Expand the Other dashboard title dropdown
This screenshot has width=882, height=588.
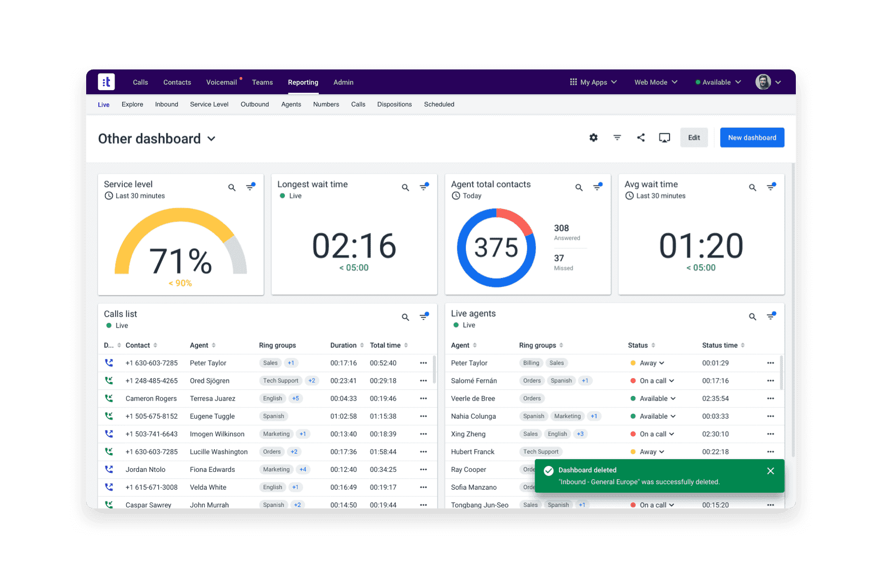tap(212, 138)
